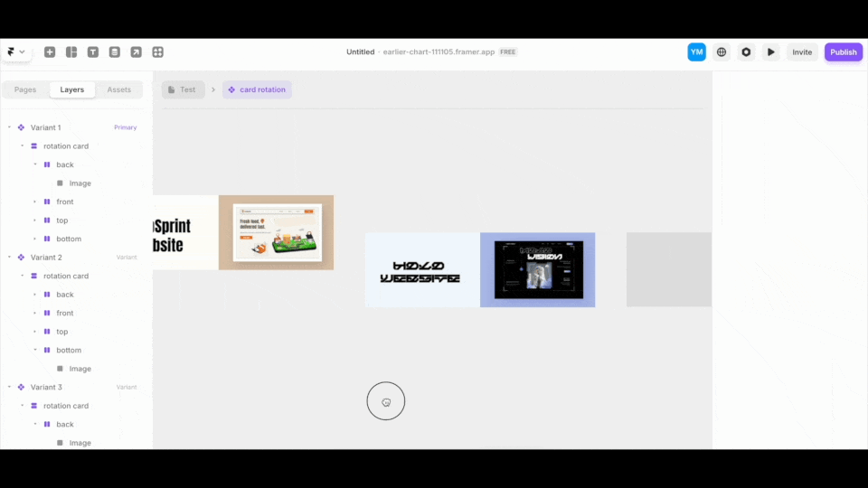Expand front layer arrow under Variant 1

coord(35,202)
